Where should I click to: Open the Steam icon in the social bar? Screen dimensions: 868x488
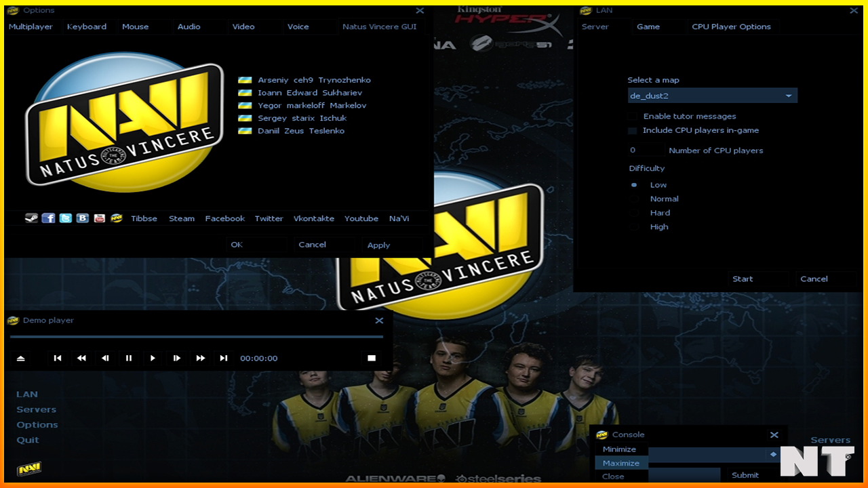pos(31,218)
